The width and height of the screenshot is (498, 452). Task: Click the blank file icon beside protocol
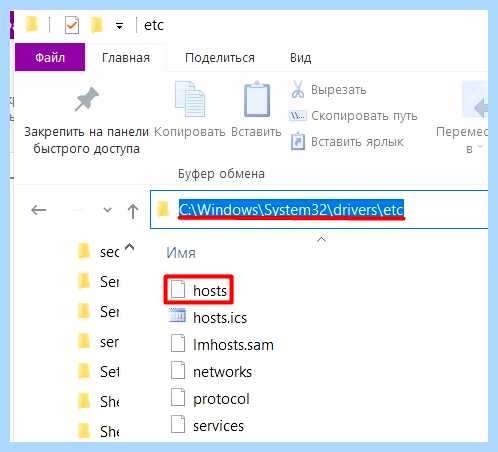178,397
